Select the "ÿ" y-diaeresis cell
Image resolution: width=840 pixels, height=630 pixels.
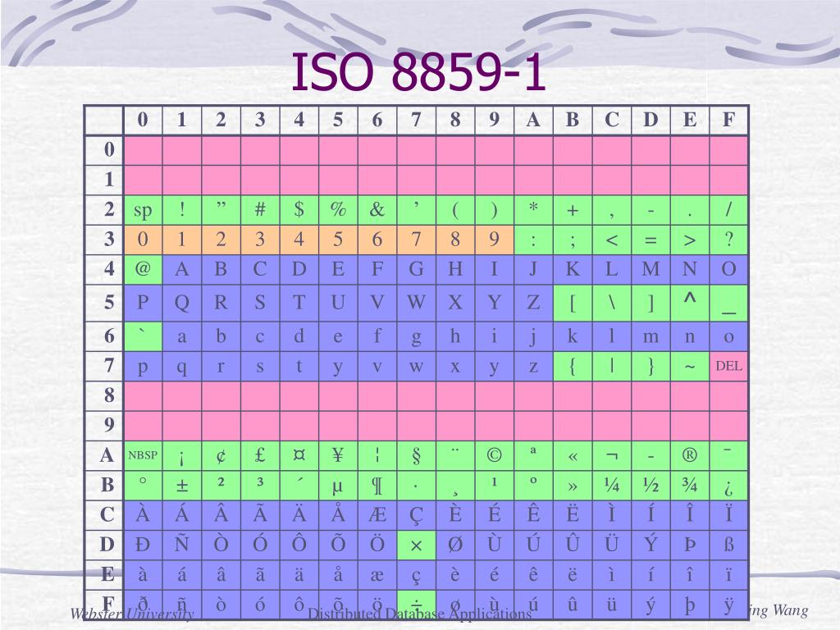728,605
